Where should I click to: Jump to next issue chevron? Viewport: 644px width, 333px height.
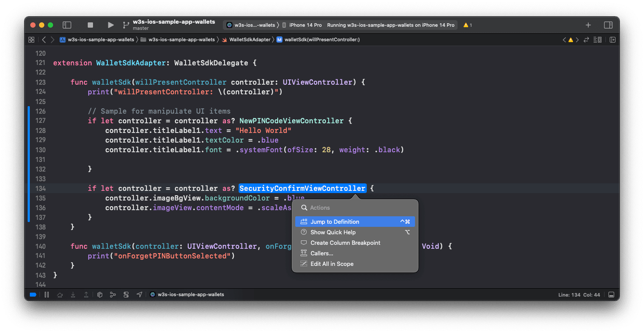[577, 39]
